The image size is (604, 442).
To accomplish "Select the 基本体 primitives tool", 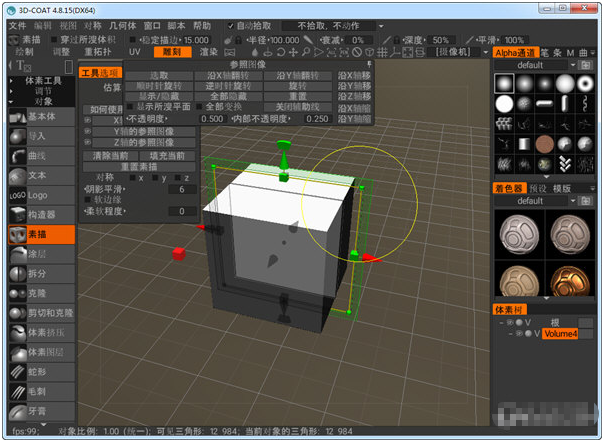I will coord(40,116).
